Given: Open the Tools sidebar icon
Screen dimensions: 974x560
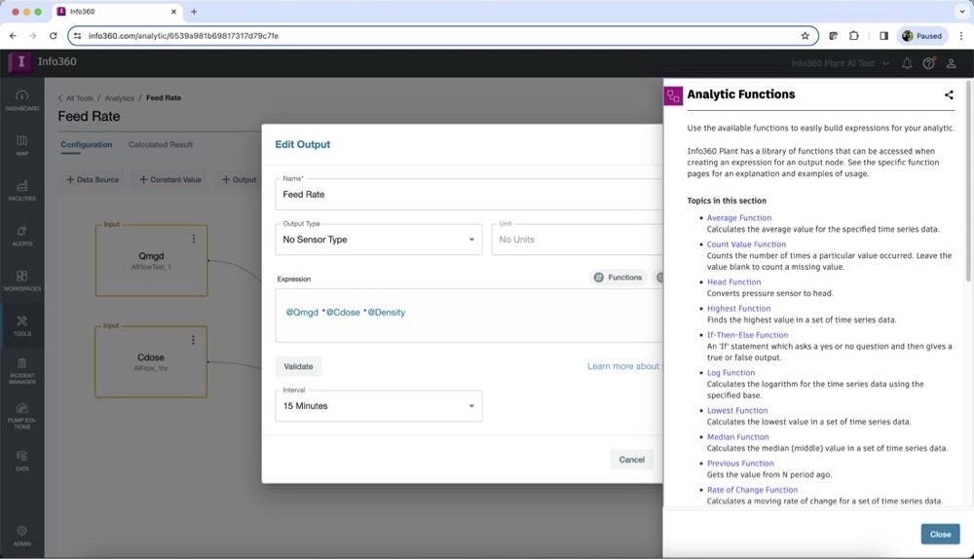Looking at the screenshot, I should click(x=21, y=325).
